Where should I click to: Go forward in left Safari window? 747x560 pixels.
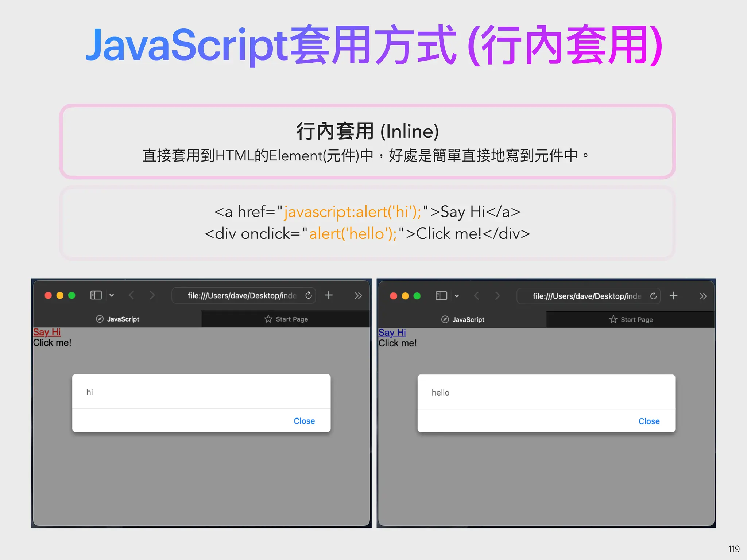tap(152, 295)
